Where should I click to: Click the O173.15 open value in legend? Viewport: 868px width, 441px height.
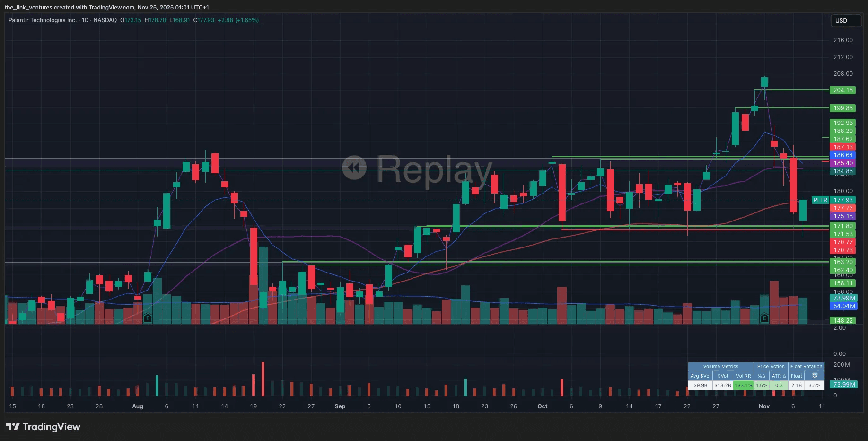[x=131, y=20]
